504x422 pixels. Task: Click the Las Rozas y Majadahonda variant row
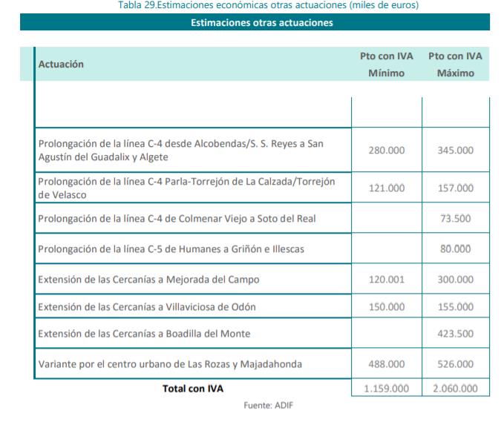(170, 363)
